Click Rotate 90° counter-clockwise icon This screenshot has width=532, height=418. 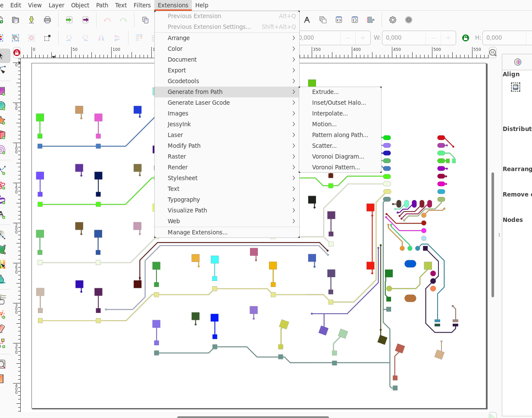click(x=69, y=38)
